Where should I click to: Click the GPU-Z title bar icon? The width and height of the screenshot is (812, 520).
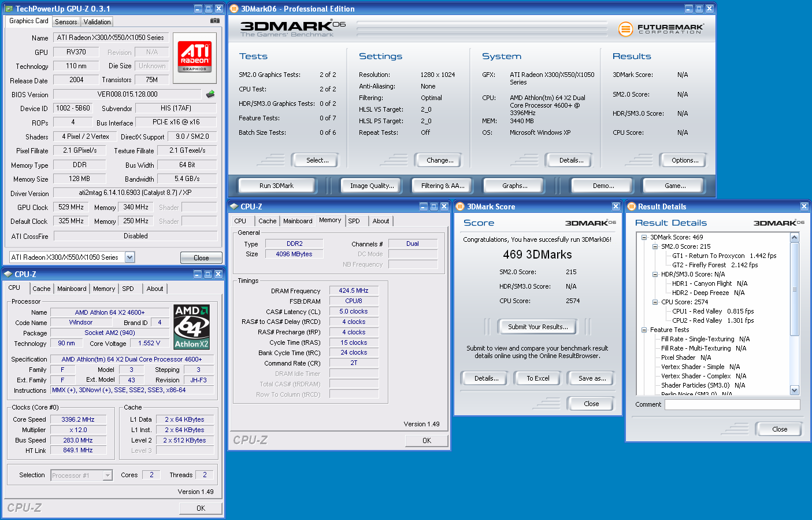point(9,9)
